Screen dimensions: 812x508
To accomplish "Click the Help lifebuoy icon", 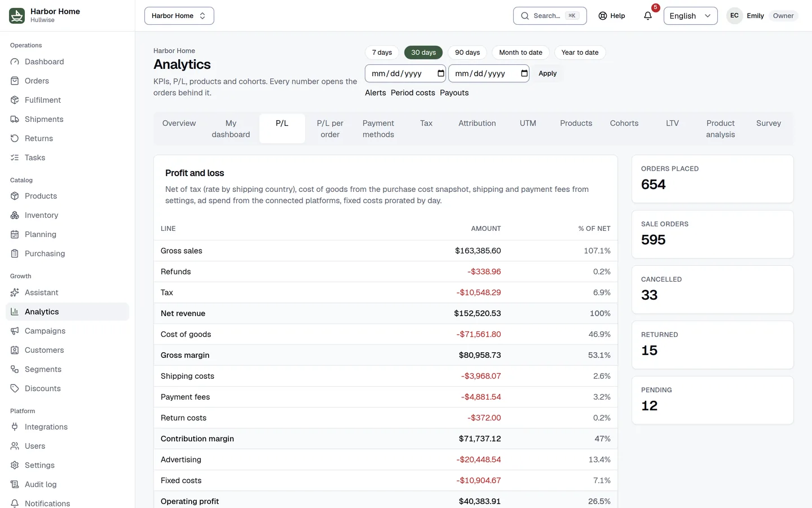I will [603, 16].
